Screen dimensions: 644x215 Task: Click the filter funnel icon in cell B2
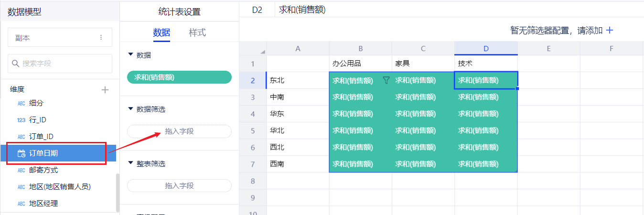coord(386,80)
